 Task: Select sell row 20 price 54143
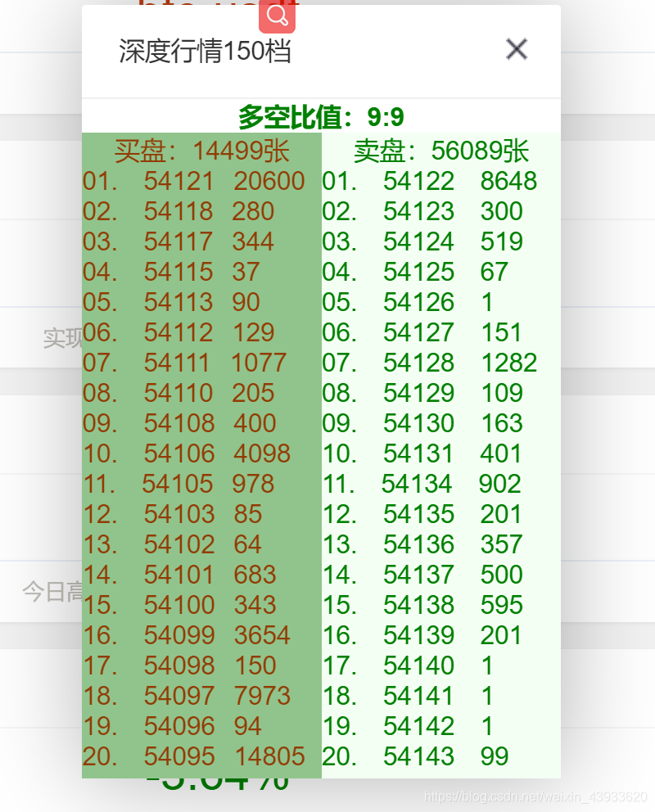[419, 756]
